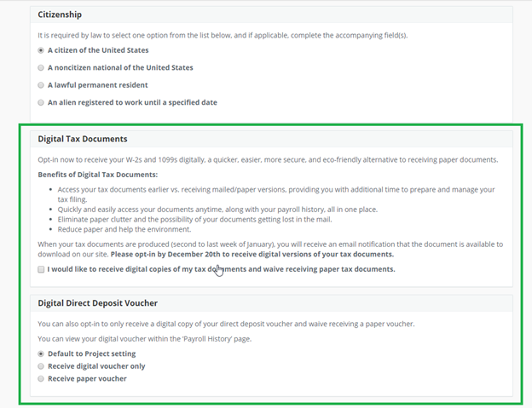532x408 pixels.
Task: Click 'Quickly and easily access your documents' bullet
Action: [217, 210]
